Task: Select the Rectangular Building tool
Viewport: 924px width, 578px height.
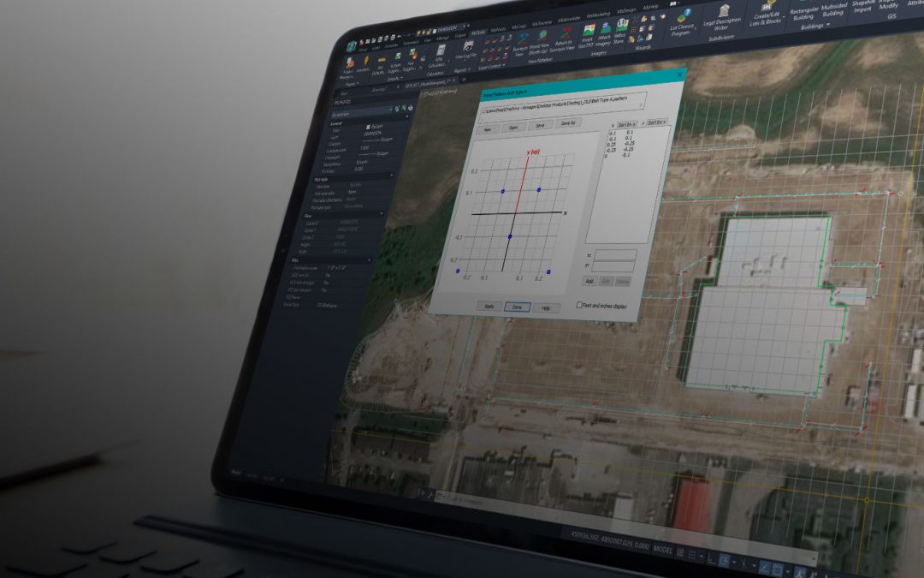Action: [x=803, y=13]
